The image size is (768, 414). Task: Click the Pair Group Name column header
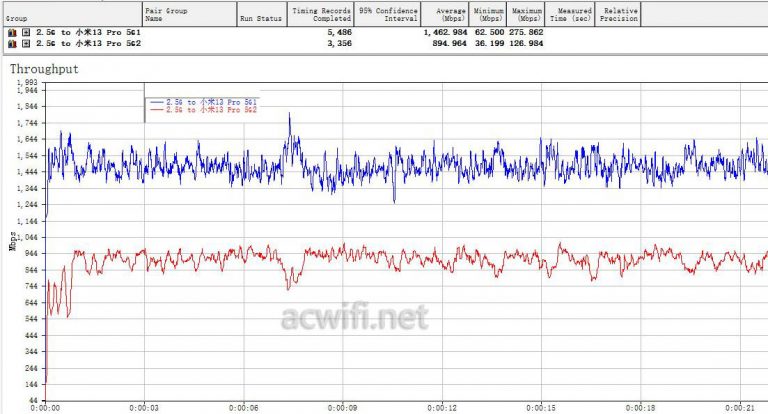click(188, 14)
